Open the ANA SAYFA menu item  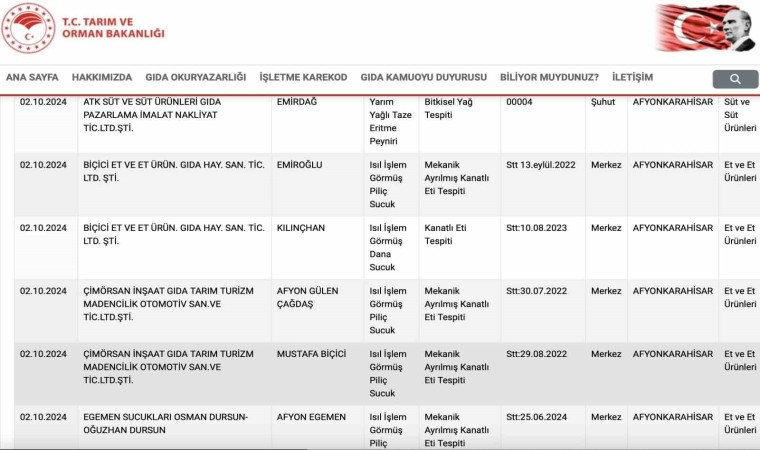[32, 78]
